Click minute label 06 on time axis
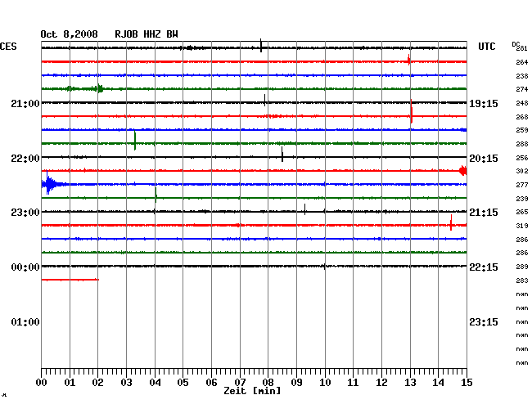 211,383
